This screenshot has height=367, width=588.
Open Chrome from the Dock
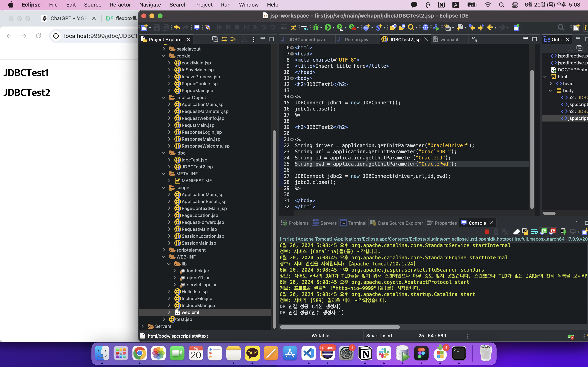tap(139, 353)
